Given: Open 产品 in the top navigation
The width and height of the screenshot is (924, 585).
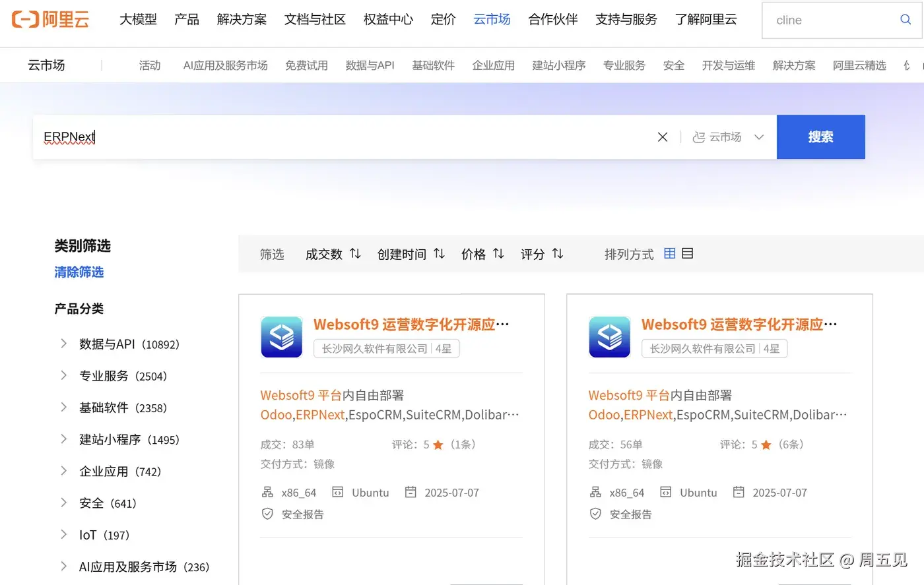Looking at the screenshot, I should (x=187, y=19).
